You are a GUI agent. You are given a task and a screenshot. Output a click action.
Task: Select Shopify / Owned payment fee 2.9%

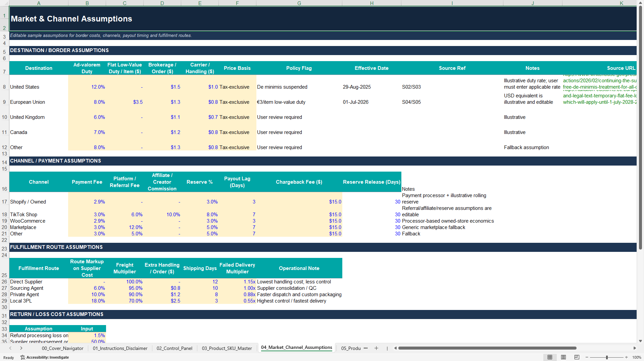pyautogui.click(x=87, y=198)
